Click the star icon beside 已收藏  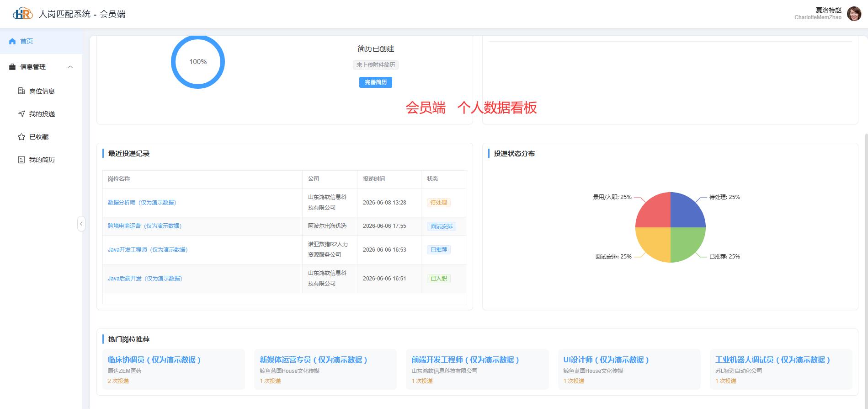click(x=21, y=137)
